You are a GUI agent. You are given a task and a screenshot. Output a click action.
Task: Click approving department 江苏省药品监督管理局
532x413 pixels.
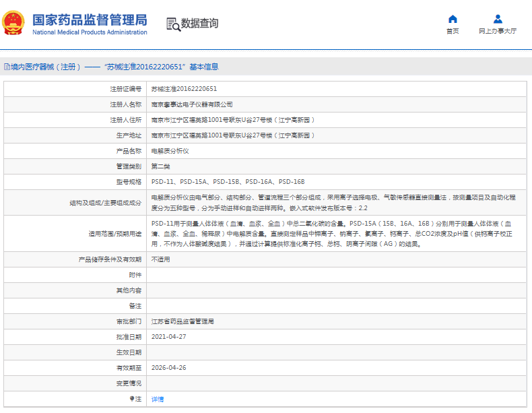(182, 321)
